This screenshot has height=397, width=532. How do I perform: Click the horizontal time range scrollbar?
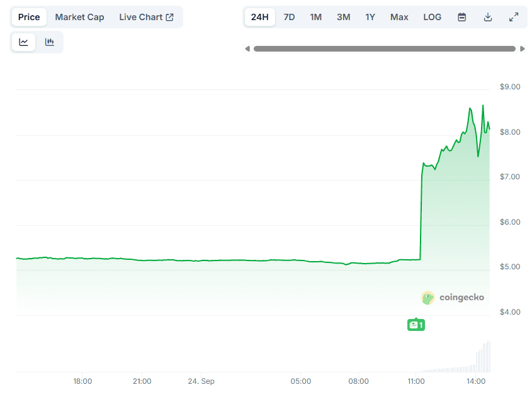coord(384,49)
